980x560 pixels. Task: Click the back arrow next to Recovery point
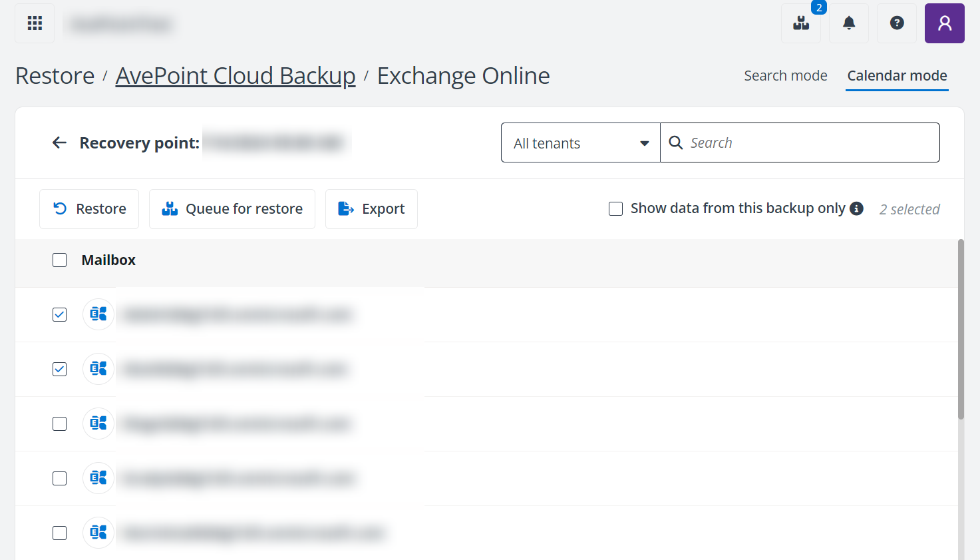pos(59,142)
